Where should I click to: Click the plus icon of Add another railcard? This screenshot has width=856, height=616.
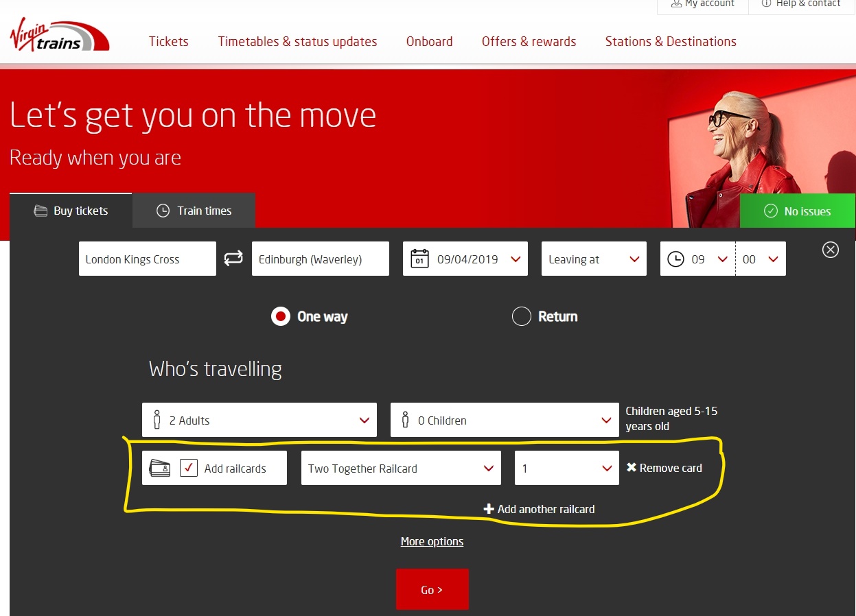489,509
